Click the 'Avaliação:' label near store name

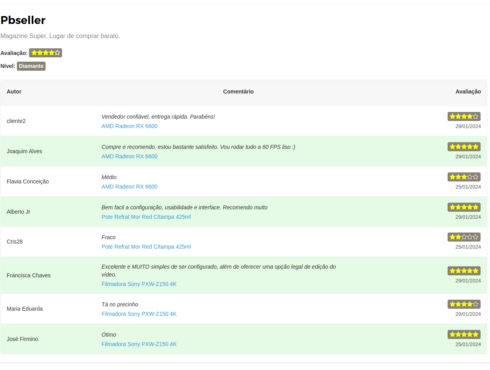[x=14, y=53]
